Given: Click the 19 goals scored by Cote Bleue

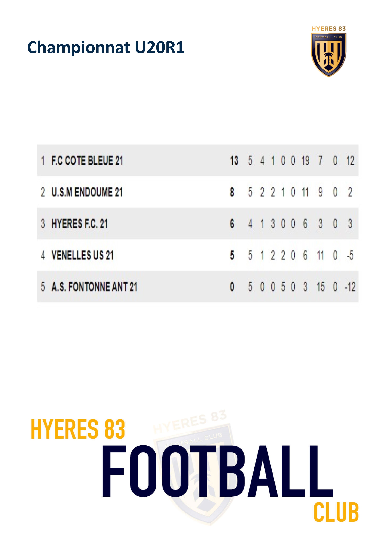Looking at the screenshot, I should pyautogui.click(x=305, y=161).
